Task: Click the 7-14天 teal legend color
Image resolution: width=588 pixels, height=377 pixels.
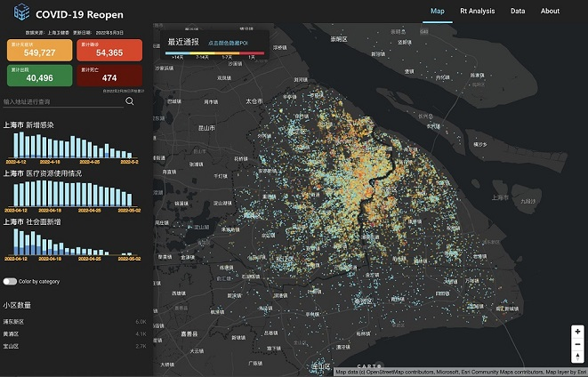Action: (202, 52)
